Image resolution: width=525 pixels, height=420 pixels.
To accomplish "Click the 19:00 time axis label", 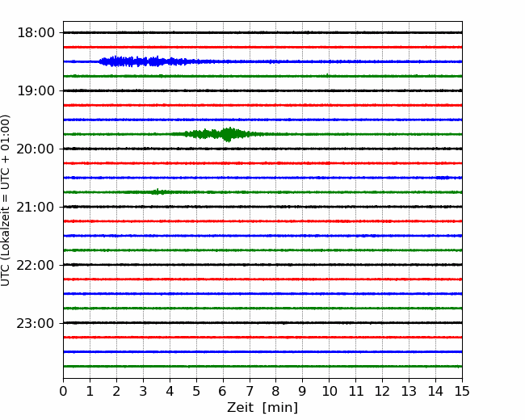I will pos(36,90).
